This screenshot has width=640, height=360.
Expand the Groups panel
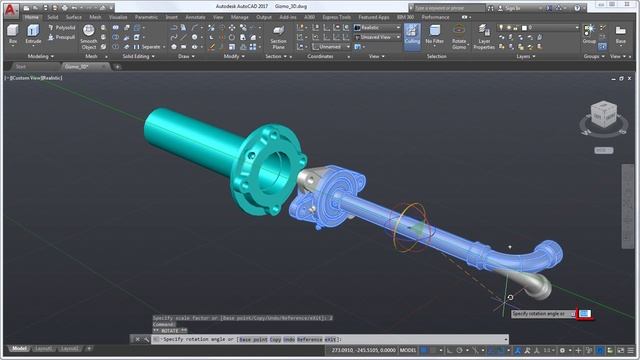(x=594, y=56)
